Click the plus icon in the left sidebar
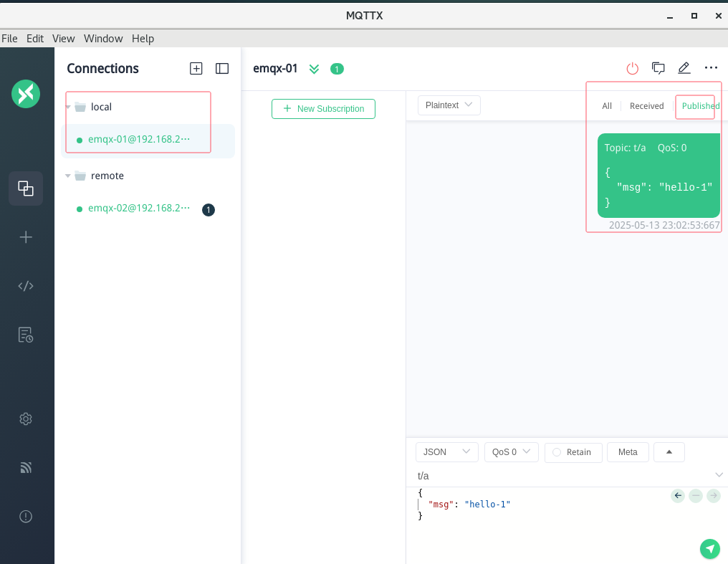This screenshot has width=728, height=564. click(x=26, y=237)
